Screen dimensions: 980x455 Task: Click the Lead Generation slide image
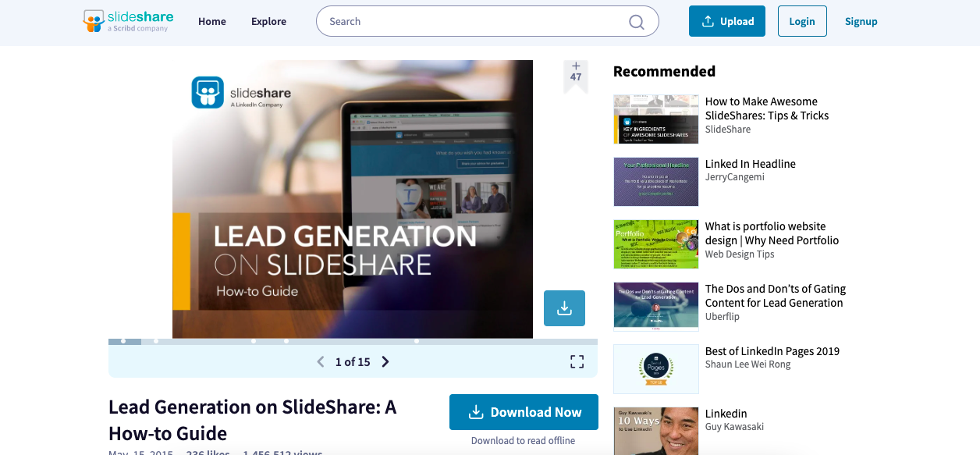pos(353,199)
